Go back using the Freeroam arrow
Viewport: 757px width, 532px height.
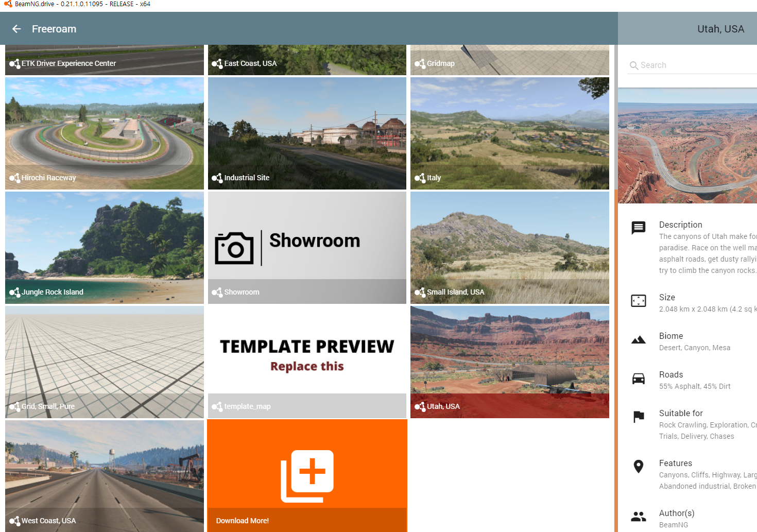pyautogui.click(x=16, y=29)
